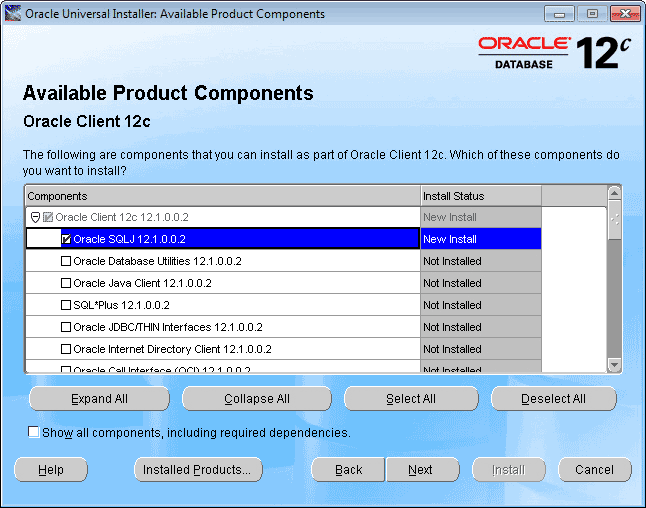Minimize the Oracle Universal Installer window
This screenshot has width=646, height=508.
pyautogui.click(x=559, y=14)
